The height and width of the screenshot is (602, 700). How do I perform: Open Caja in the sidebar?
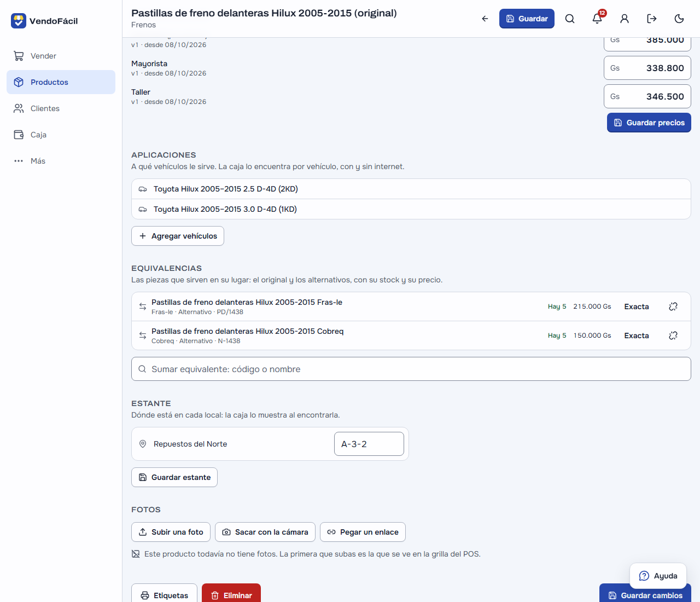pos(61,135)
